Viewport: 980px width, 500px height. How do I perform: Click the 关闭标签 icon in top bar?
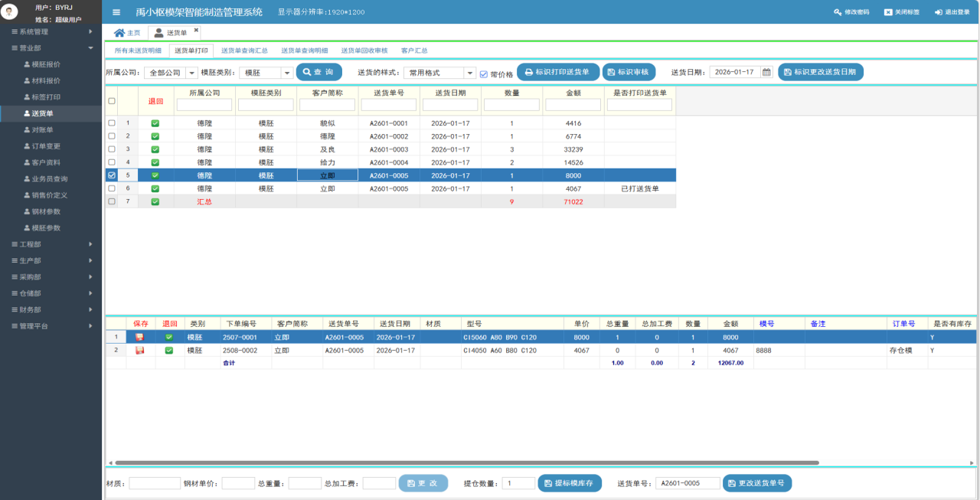[x=888, y=12]
